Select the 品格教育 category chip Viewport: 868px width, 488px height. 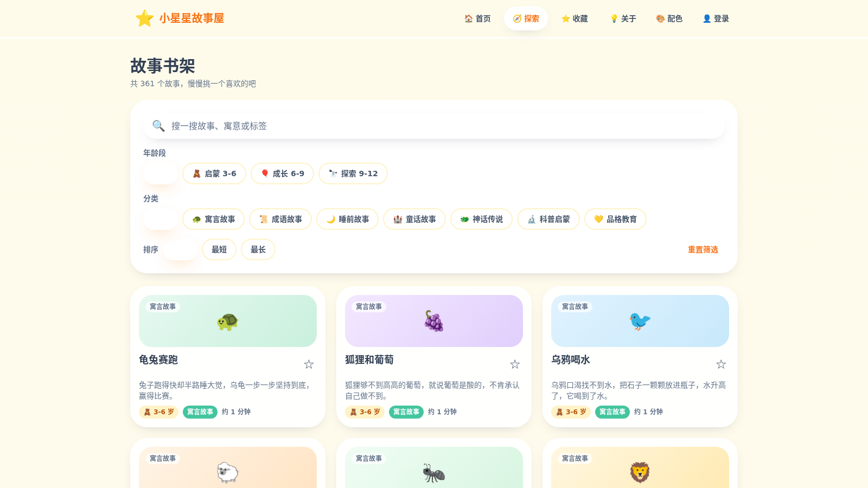(615, 219)
